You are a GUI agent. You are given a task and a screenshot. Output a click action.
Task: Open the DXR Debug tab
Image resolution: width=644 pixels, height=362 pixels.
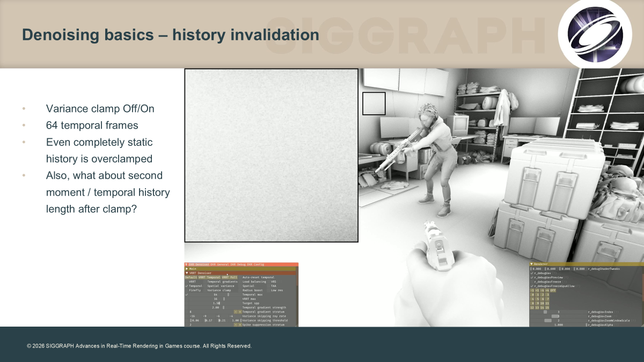(238, 264)
